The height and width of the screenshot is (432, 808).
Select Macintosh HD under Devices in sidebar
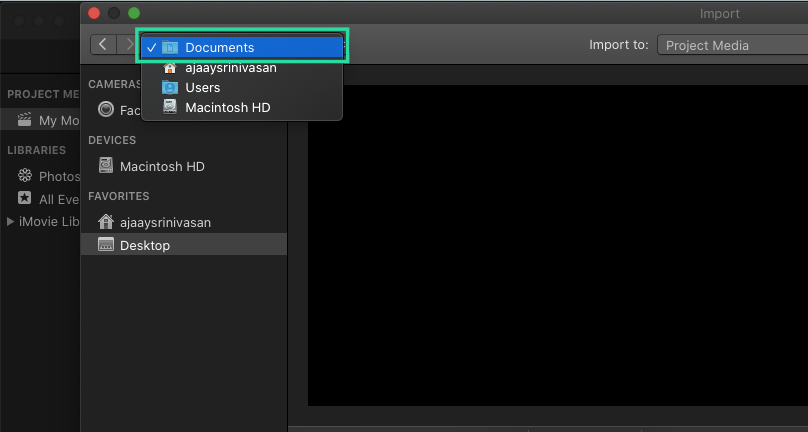[161, 166]
